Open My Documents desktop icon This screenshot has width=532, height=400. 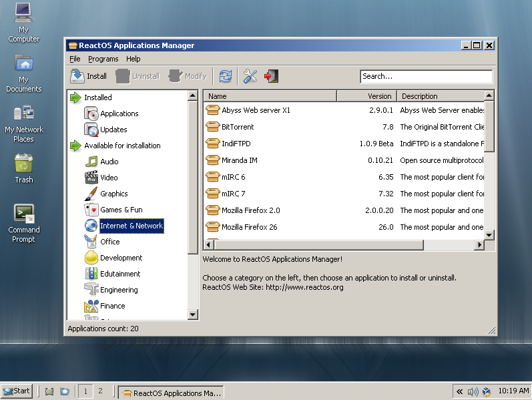[x=23, y=73]
